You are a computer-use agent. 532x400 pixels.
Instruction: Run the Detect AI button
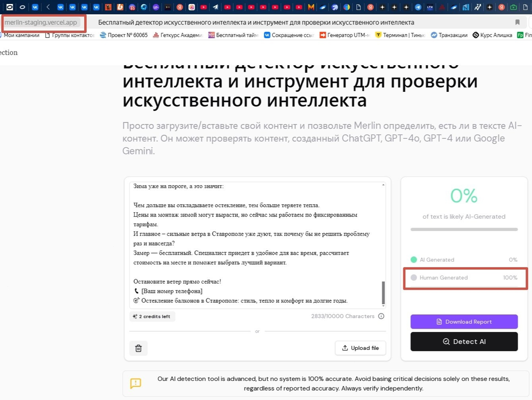(x=464, y=341)
